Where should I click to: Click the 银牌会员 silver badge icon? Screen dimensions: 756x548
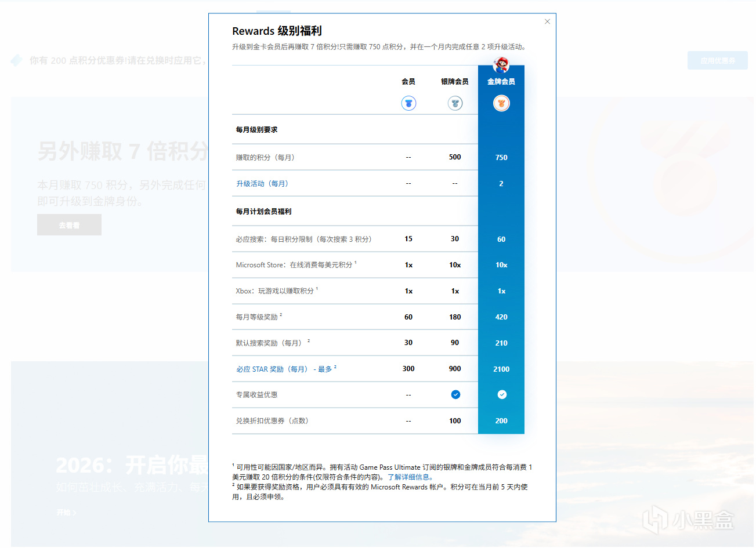pyautogui.click(x=455, y=103)
